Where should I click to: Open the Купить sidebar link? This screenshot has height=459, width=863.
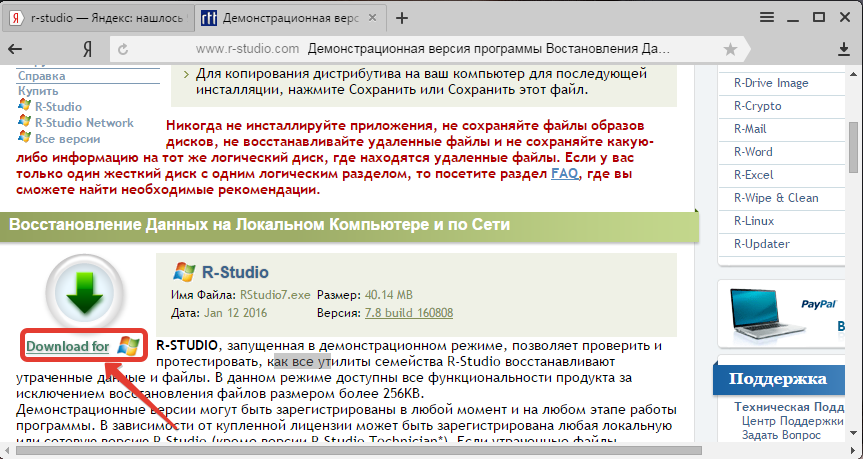tap(38, 91)
